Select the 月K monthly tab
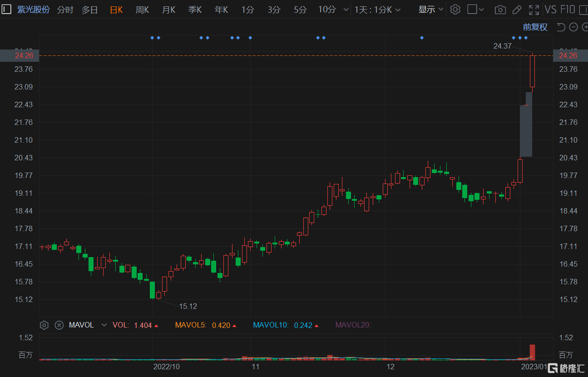The width and height of the screenshot is (588, 377). click(x=168, y=10)
